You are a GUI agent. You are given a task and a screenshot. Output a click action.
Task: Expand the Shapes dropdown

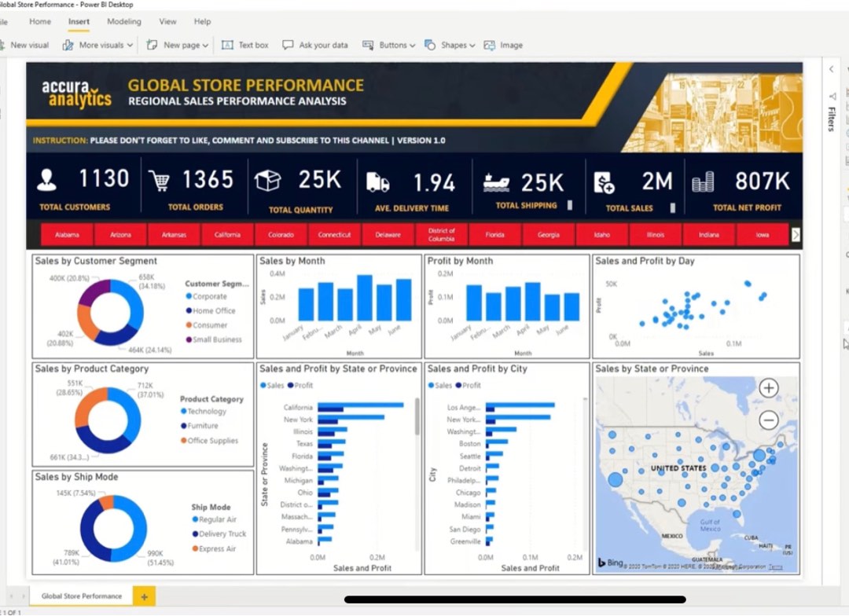[x=450, y=45]
